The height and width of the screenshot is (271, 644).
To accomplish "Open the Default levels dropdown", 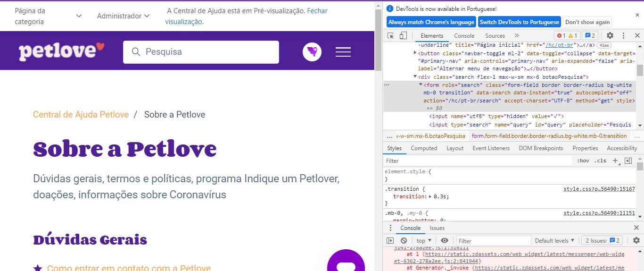I will tap(555, 240).
